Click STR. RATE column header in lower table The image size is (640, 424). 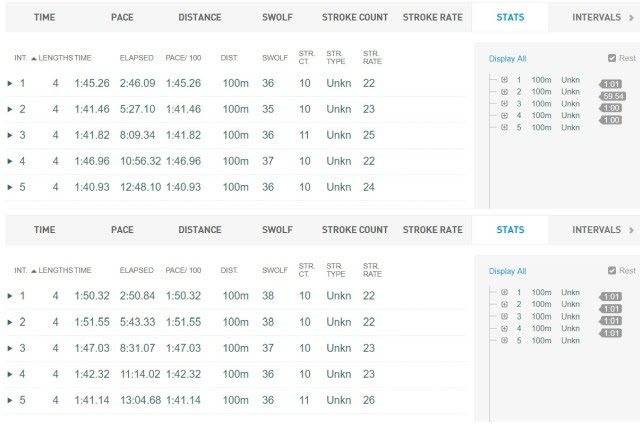(372, 270)
